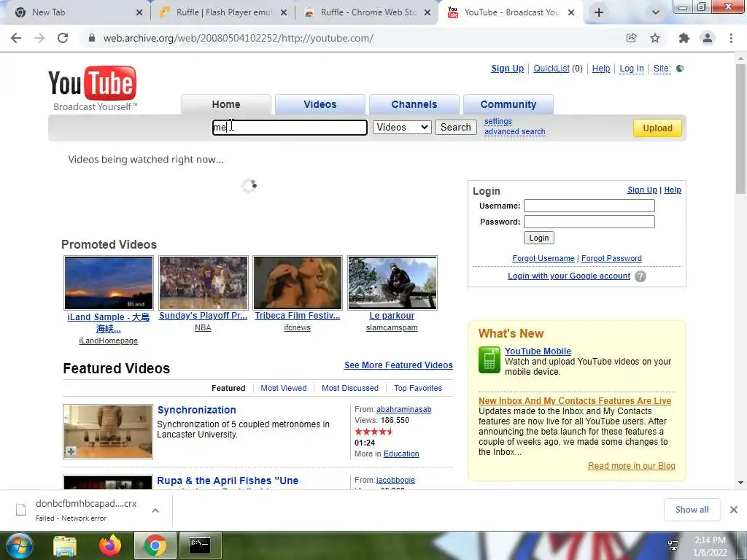
Task: Open the QuickList link
Action: pyautogui.click(x=551, y=69)
